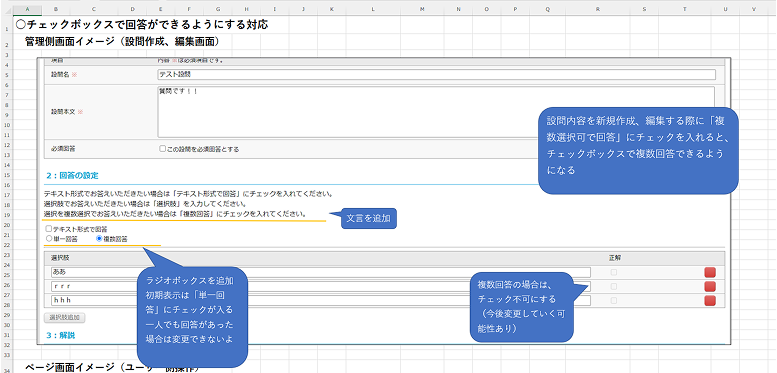Select row 23 header
Screen dimensions: 777x373
(6, 256)
